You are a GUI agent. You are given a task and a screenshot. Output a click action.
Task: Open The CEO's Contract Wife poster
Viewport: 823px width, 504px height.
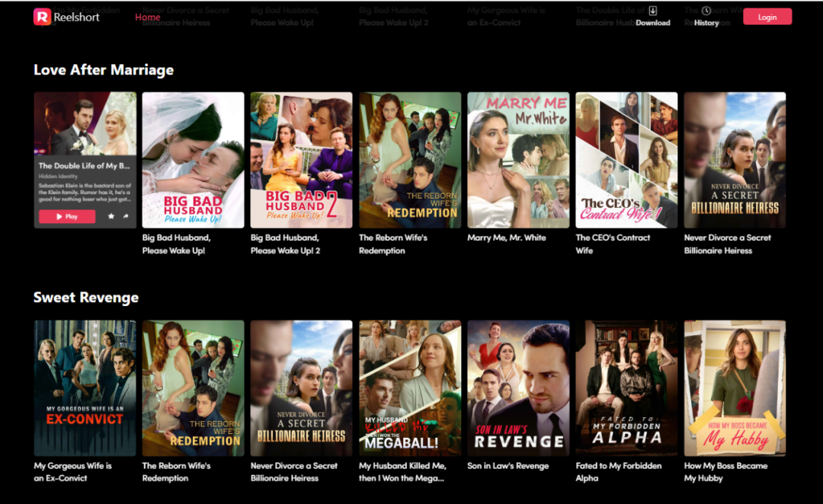coord(626,160)
